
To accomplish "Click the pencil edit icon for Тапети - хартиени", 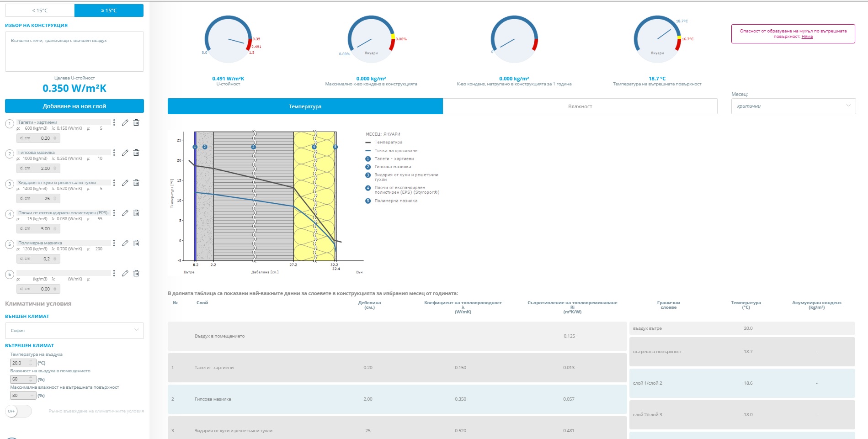I will 125,122.
